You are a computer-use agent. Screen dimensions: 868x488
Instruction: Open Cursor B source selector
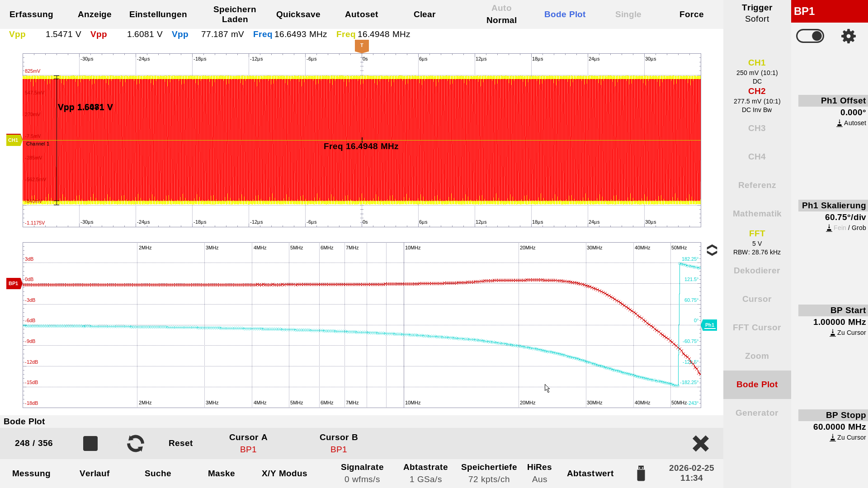click(x=339, y=443)
